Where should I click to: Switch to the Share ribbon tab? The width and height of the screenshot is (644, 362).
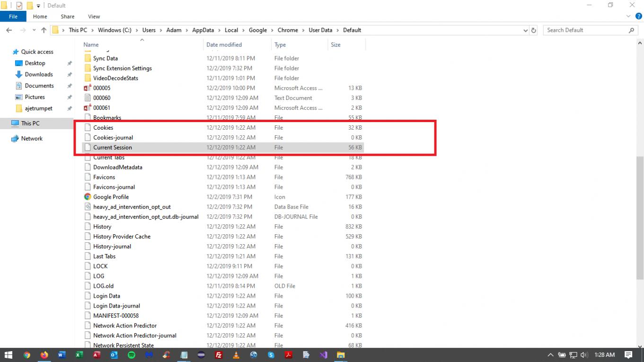(68, 17)
